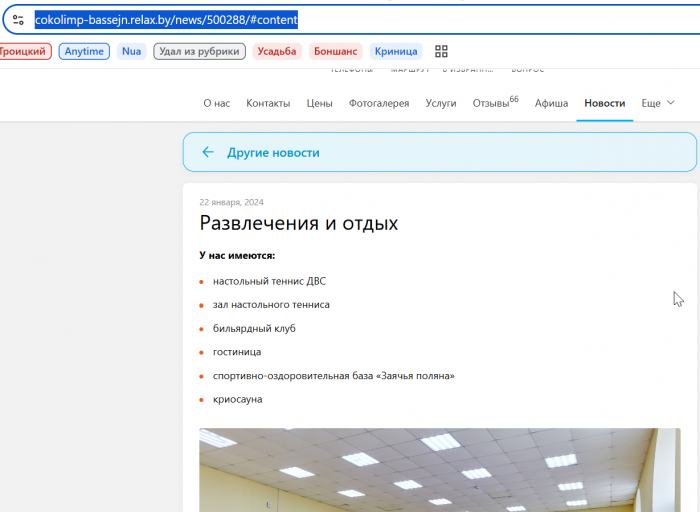Go to the Контакты tab
Viewport: 700px width, 512px height.
pyautogui.click(x=268, y=103)
